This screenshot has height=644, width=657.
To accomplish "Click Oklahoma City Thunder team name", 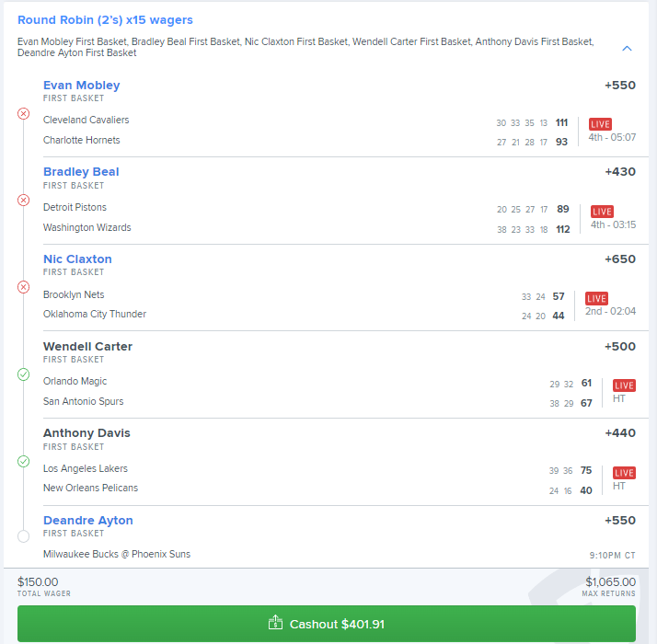I will point(95,314).
